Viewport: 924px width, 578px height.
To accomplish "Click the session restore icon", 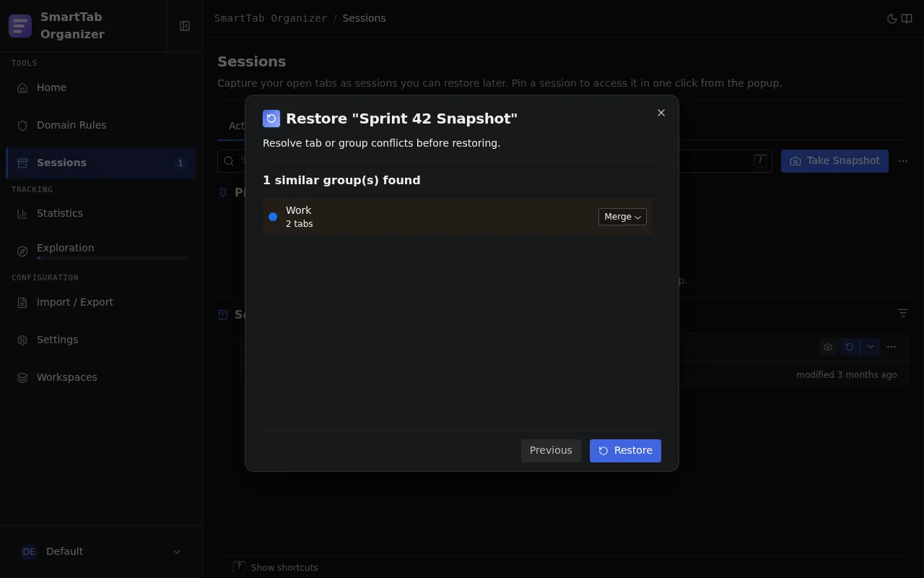I will coord(850,347).
